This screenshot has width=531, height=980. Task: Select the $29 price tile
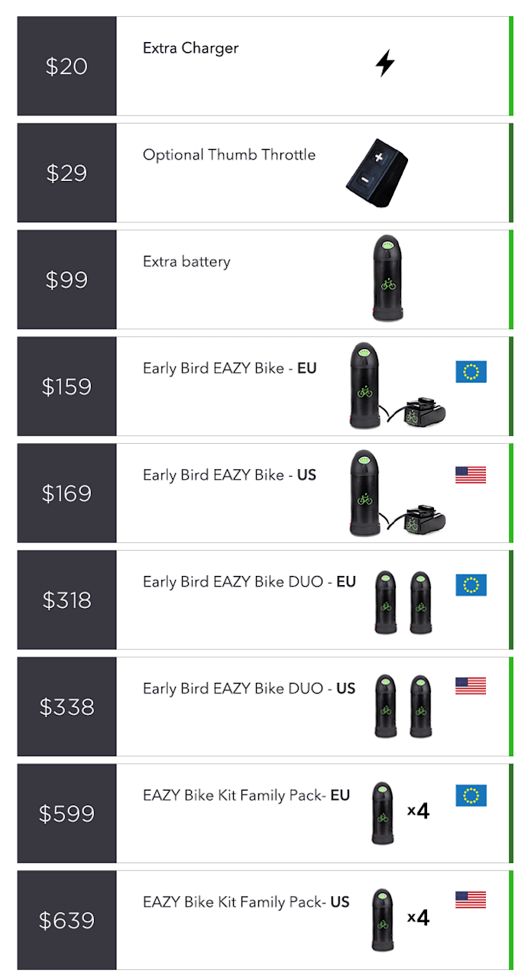(x=67, y=173)
